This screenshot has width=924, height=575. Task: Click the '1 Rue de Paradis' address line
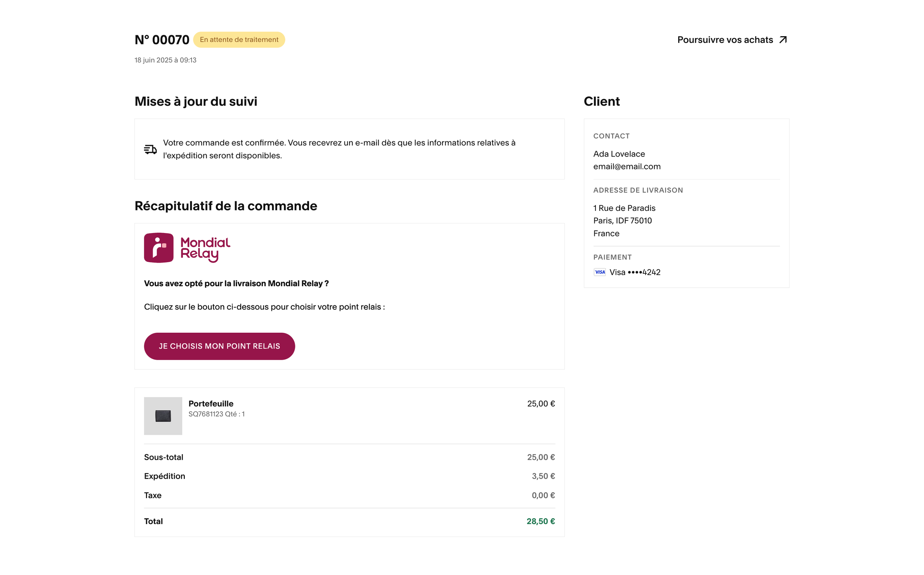(x=624, y=208)
